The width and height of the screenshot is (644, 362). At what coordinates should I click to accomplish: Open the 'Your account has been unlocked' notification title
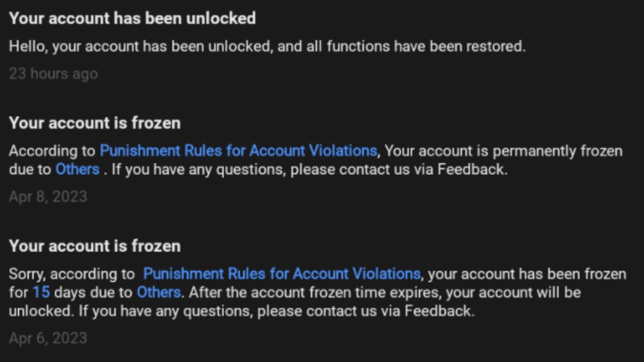pyautogui.click(x=132, y=18)
